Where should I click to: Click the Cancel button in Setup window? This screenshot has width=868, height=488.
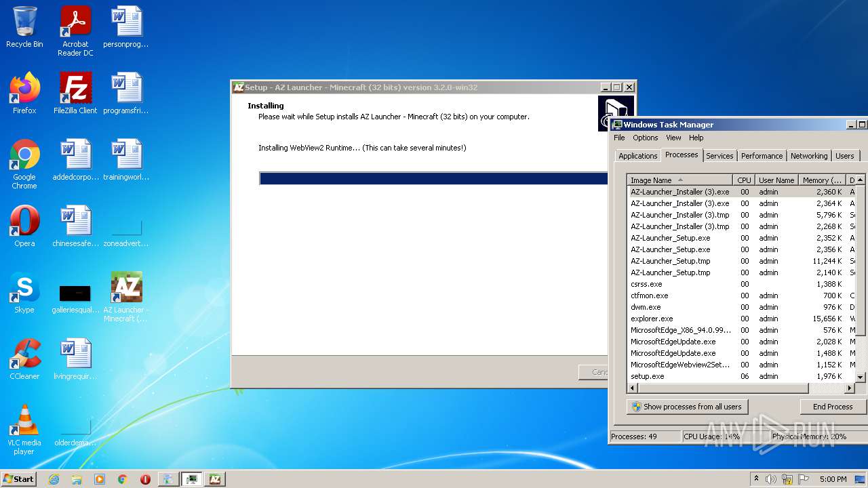click(x=593, y=372)
